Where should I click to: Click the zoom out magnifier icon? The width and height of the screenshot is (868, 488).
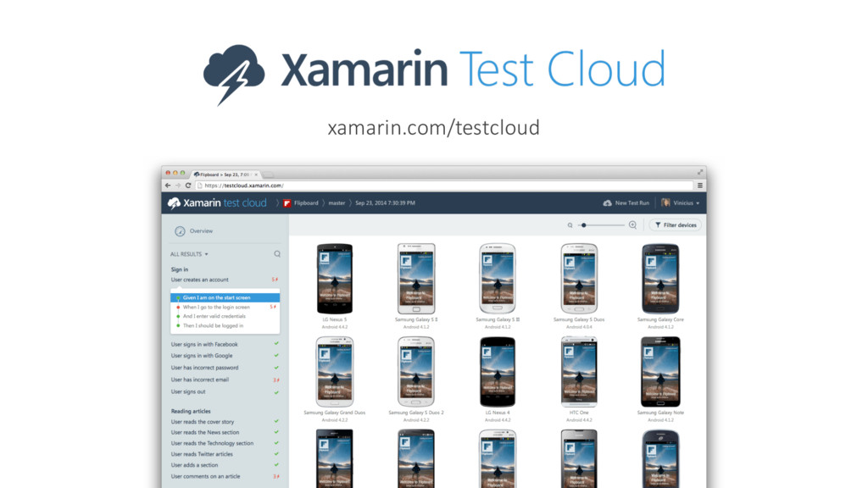pos(570,225)
